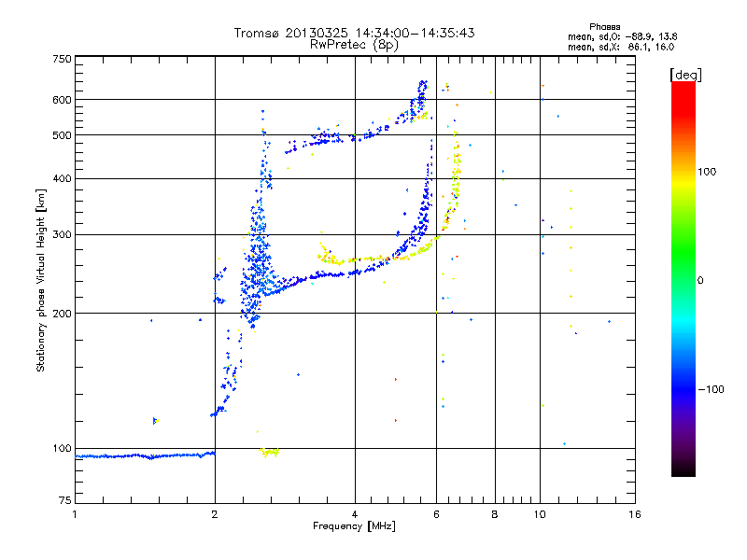747x560 pixels.
Task: Click the colorbar label '0'
Action: click(700, 281)
